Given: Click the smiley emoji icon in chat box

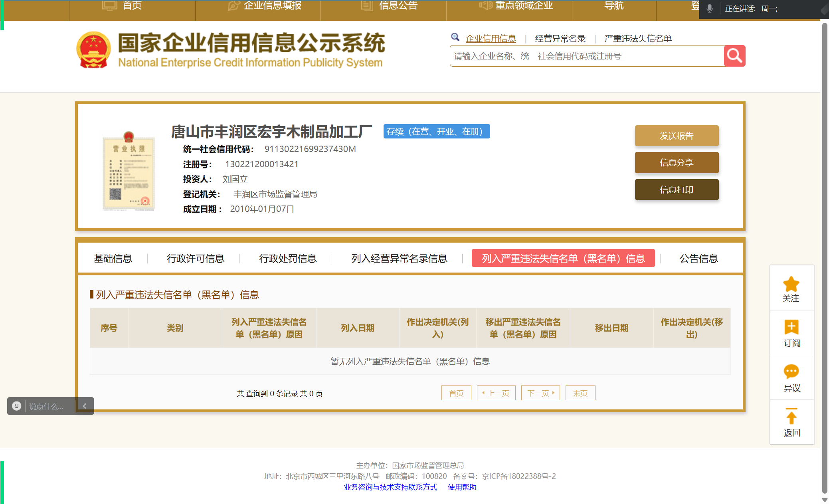Looking at the screenshot, I should coord(16,406).
